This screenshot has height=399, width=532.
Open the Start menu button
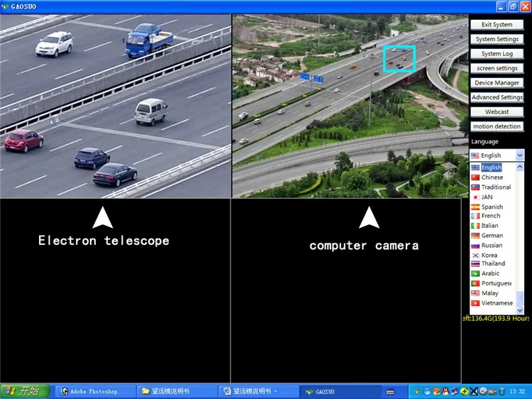pos(25,391)
